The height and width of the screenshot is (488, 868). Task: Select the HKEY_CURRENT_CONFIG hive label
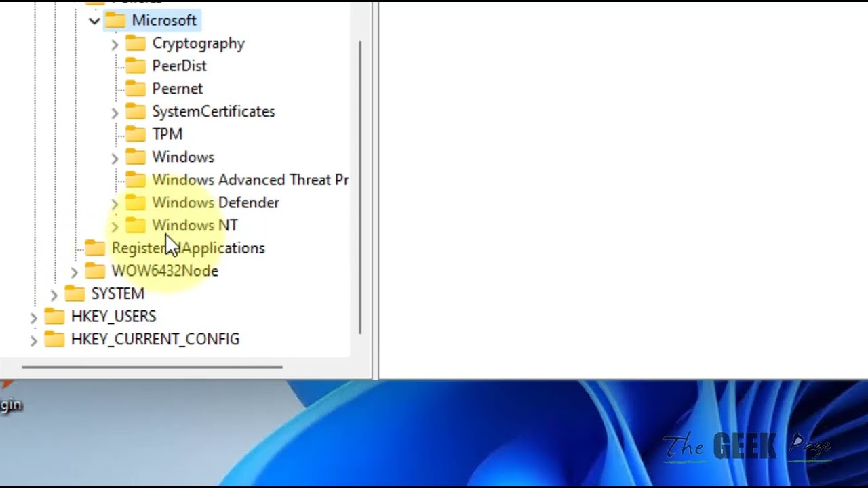coord(155,339)
